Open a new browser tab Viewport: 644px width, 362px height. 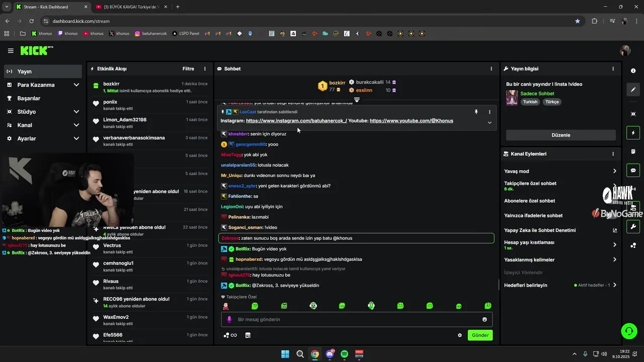pos(178,7)
